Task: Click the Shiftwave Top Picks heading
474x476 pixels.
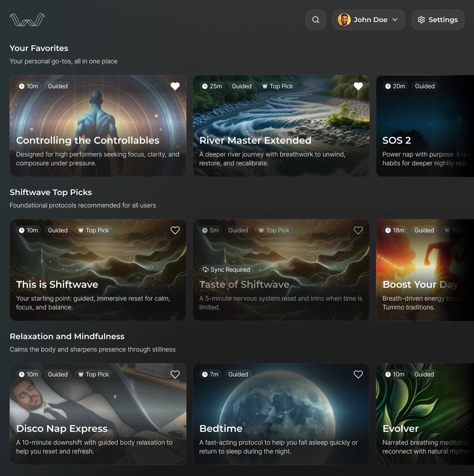Action: 51,192
